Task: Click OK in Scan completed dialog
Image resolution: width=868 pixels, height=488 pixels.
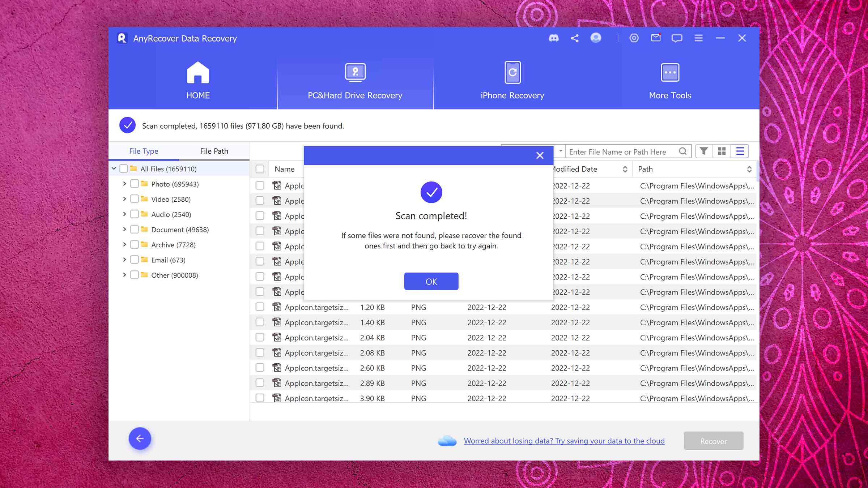Action: (x=431, y=281)
